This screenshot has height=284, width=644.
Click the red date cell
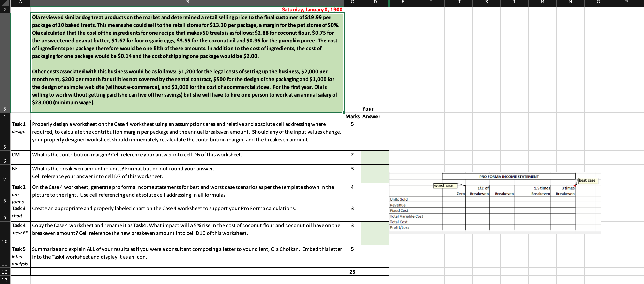[x=312, y=10]
